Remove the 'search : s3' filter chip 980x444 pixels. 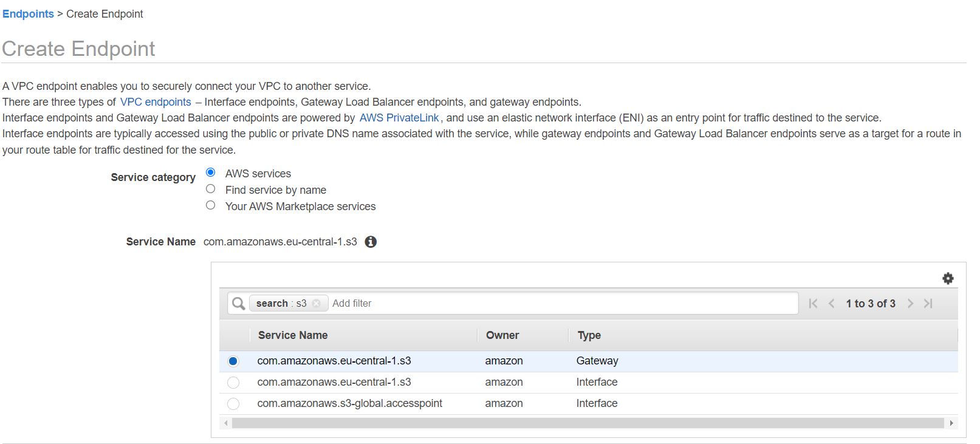[316, 303]
